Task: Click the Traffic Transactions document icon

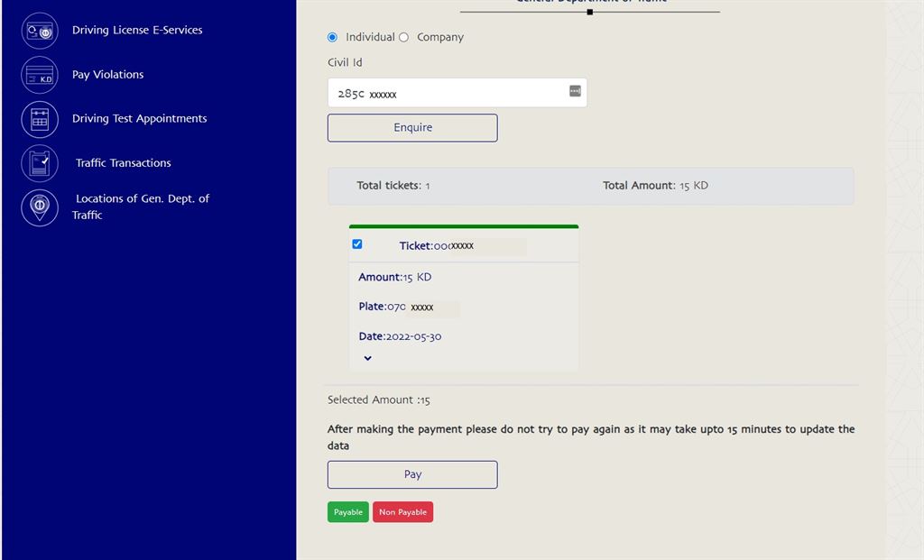Action: [x=39, y=163]
